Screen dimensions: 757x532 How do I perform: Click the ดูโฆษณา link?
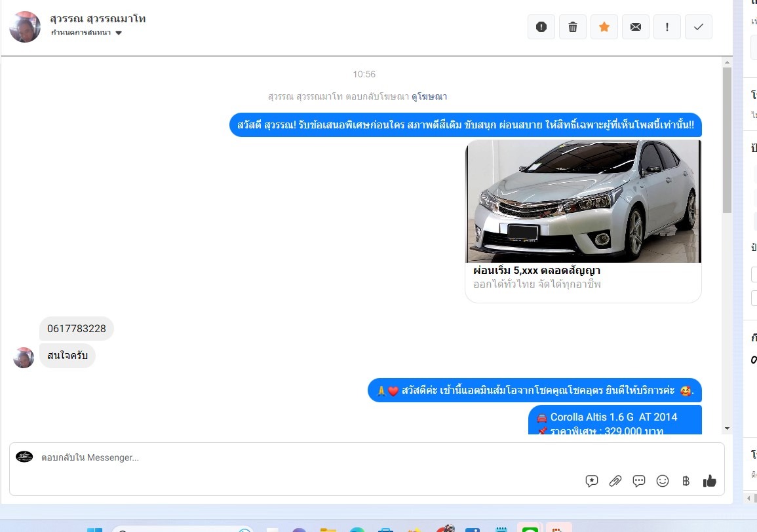429,96
